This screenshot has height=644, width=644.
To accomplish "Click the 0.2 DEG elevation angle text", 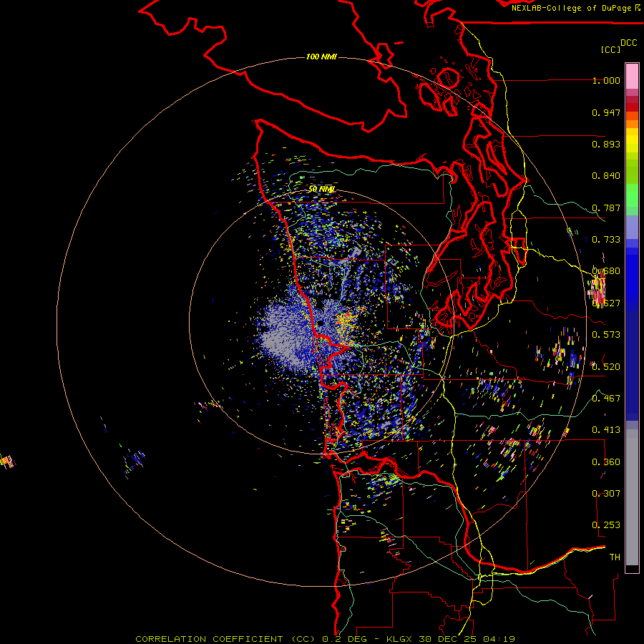I will click(x=345, y=639).
